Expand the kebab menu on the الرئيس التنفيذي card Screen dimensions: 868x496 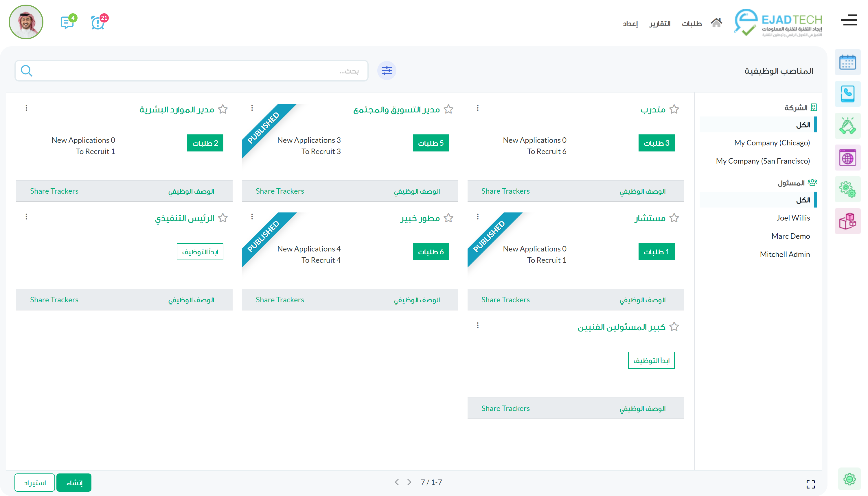pyautogui.click(x=26, y=217)
